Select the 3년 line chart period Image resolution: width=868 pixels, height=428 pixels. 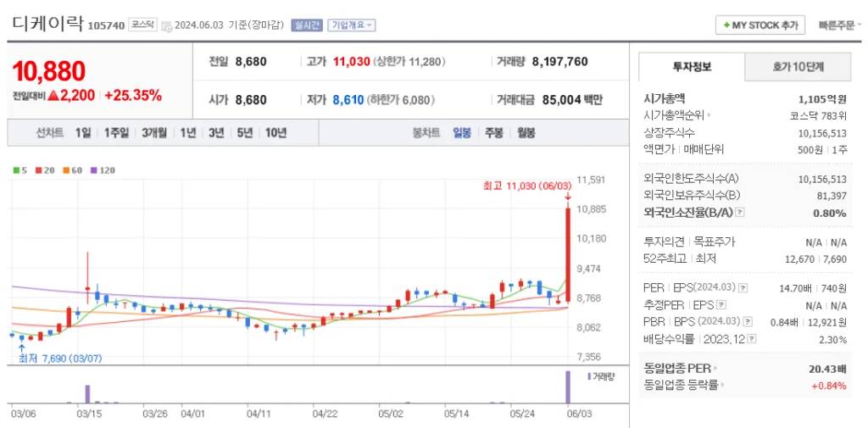point(216,133)
